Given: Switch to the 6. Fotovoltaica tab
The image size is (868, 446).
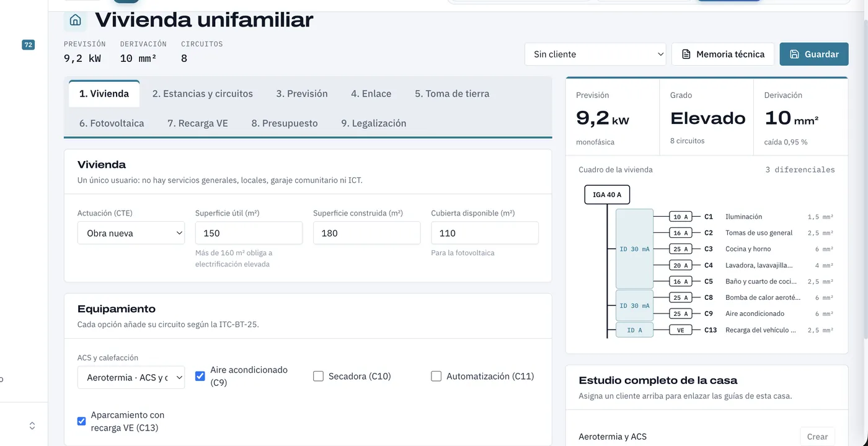Looking at the screenshot, I should click(112, 123).
